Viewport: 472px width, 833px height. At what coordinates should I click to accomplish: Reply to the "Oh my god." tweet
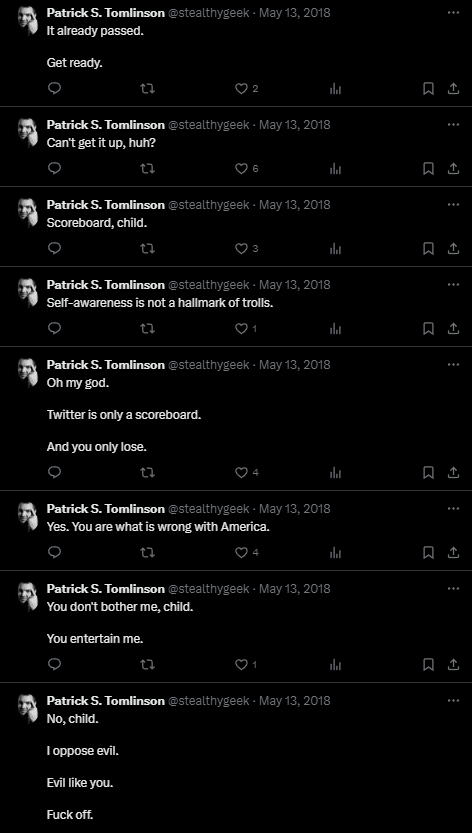[x=54, y=472]
